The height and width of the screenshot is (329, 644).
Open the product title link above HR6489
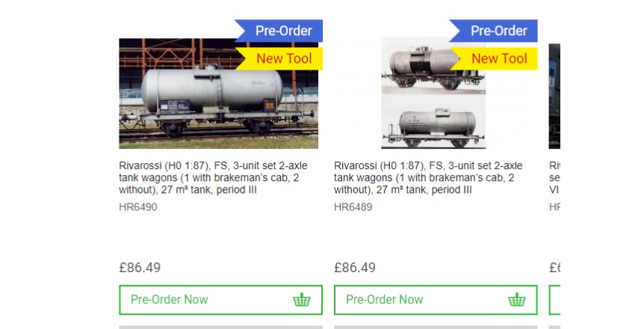pyautogui.click(x=428, y=177)
